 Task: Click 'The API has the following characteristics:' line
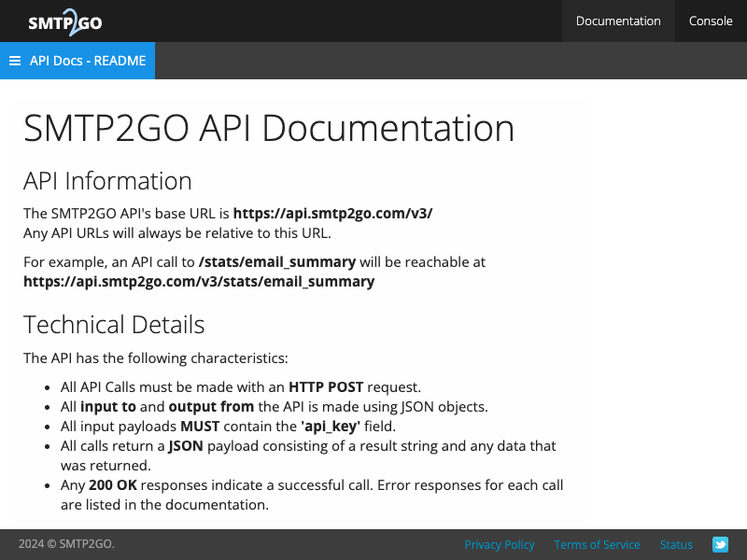pos(156,358)
